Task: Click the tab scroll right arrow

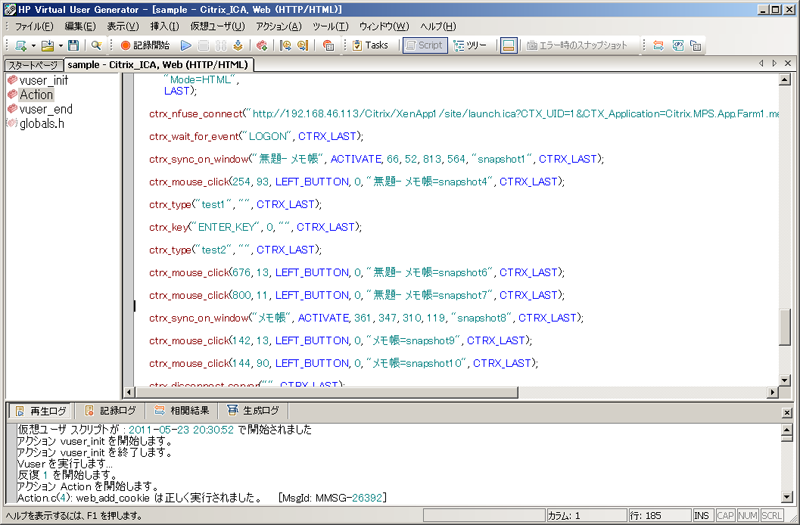Action: click(774, 63)
